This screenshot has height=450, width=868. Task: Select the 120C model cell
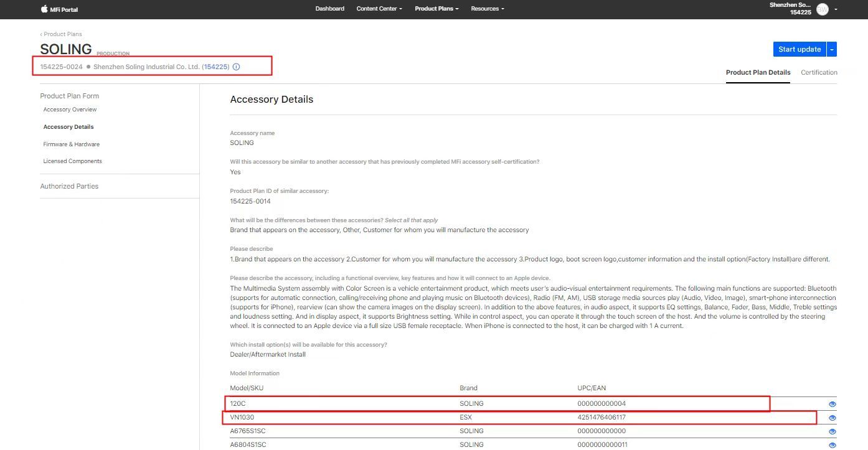(238, 403)
